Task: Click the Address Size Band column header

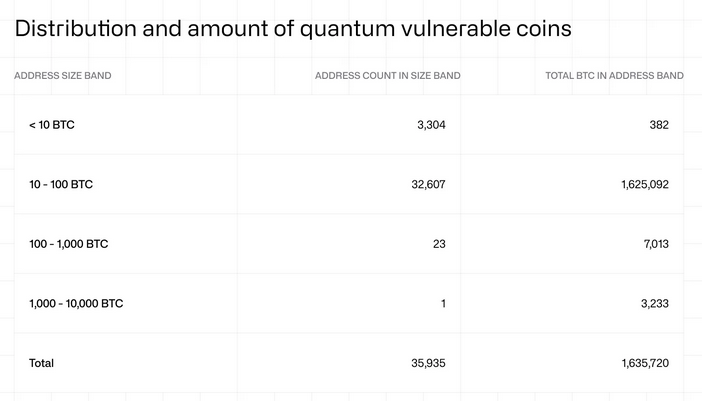Action: [63, 75]
